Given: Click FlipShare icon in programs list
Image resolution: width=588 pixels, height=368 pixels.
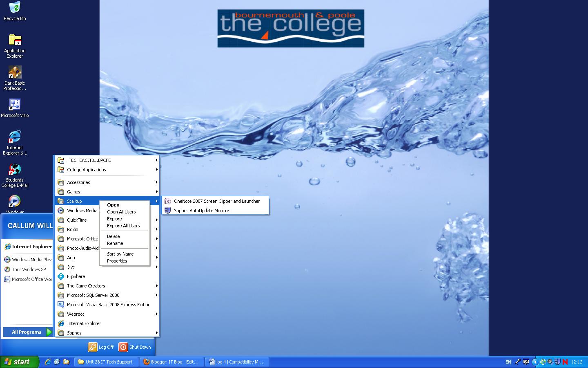Looking at the screenshot, I should click(x=61, y=276).
